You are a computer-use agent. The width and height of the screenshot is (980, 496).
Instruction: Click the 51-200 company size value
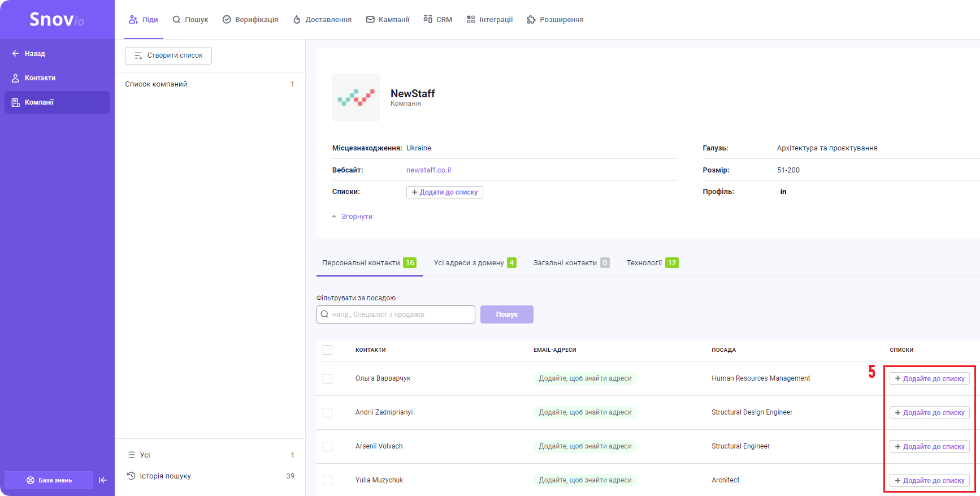click(788, 170)
